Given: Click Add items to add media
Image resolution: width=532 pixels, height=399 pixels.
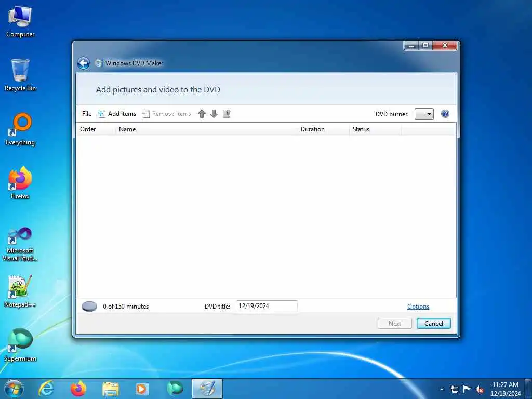Looking at the screenshot, I should [x=117, y=114].
